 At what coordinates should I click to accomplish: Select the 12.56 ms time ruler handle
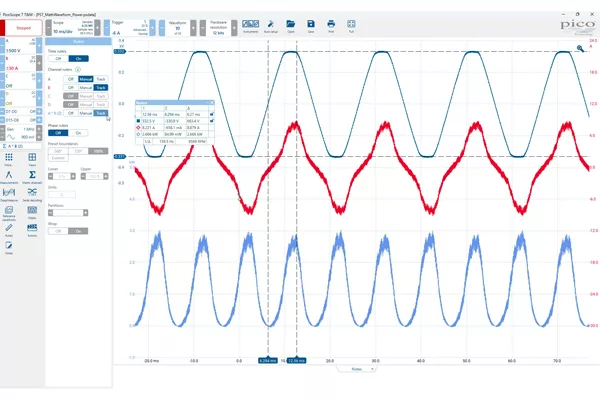(297, 361)
